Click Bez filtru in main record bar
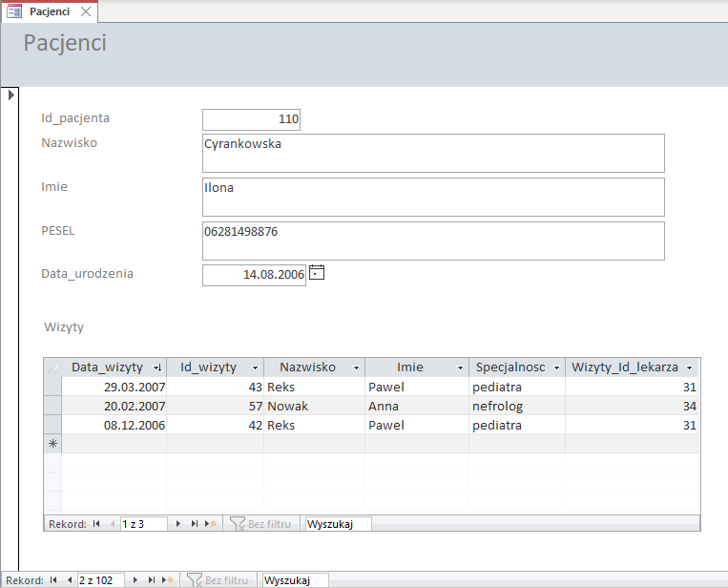The image size is (728, 588). [x=218, y=580]
